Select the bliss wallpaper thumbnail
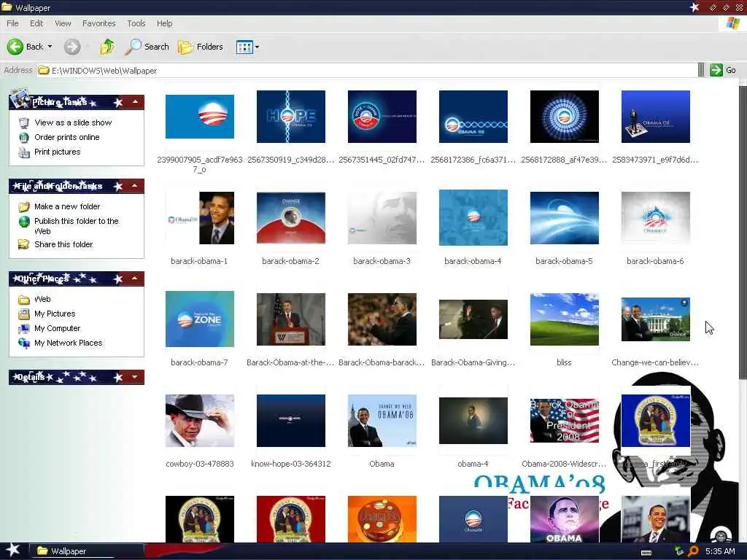This screenshot has width=747, height=560. point(565,319)
